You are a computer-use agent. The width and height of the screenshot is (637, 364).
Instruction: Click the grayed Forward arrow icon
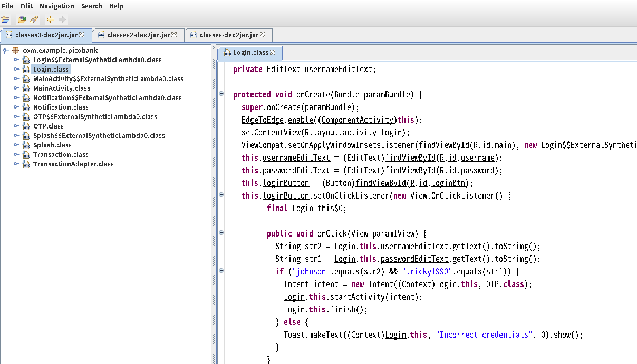click(62, 19)
